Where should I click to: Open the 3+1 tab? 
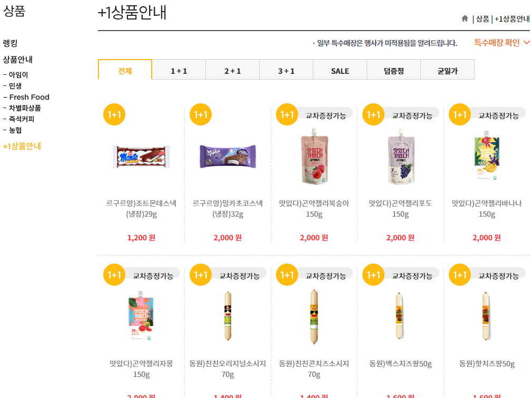tap(286, 71)
